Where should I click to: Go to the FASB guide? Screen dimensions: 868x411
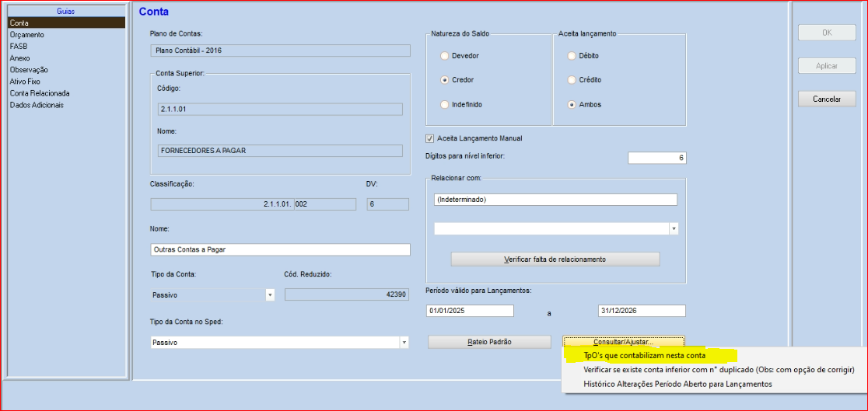point(19,47)
